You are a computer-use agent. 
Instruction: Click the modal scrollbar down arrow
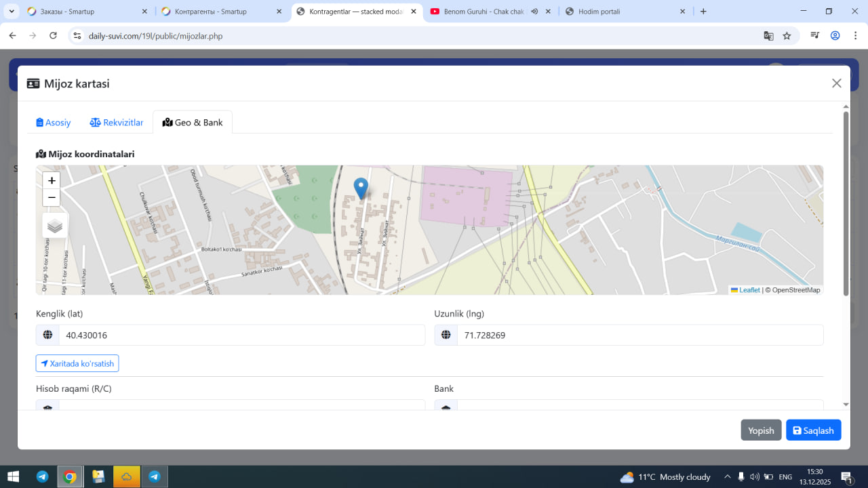point(846,405)
